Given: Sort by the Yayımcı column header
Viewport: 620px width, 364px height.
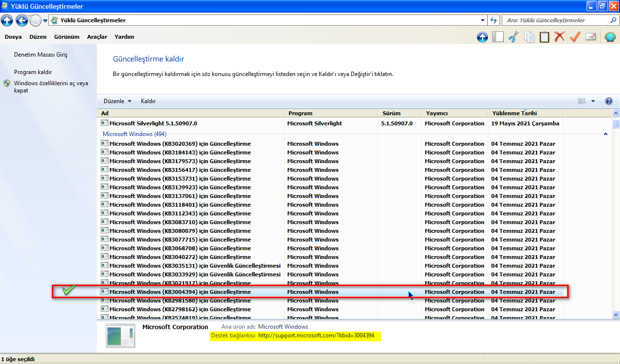Looking at the screenshot, I should (x=454, y=113).
